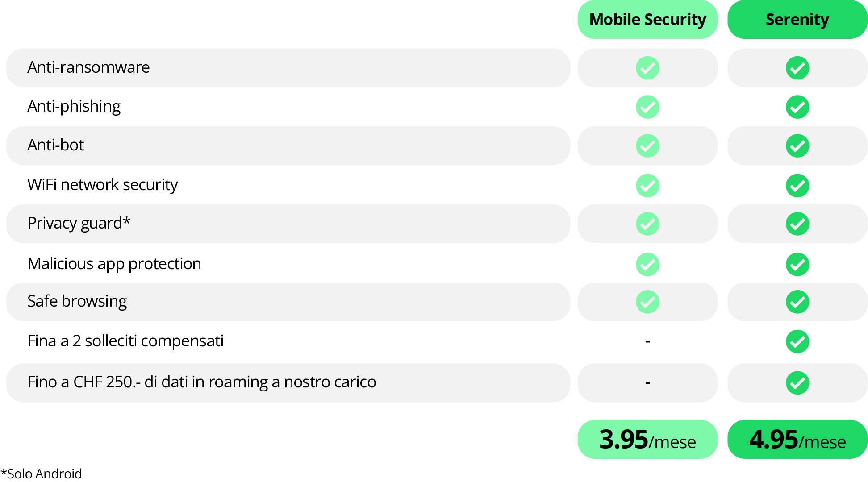
Task: Click Serenity checkmark for Malicious app protection
Action: click(797, 264)
